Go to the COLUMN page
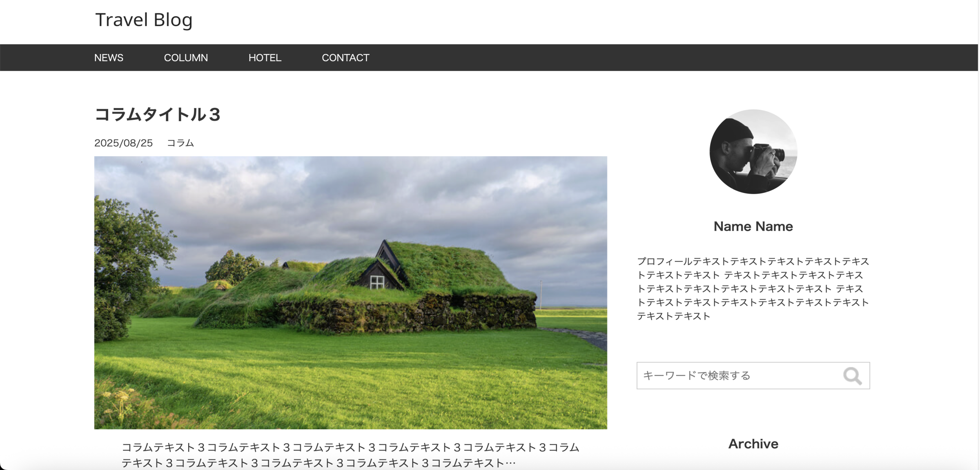980x470 pixels. point(186,58)
